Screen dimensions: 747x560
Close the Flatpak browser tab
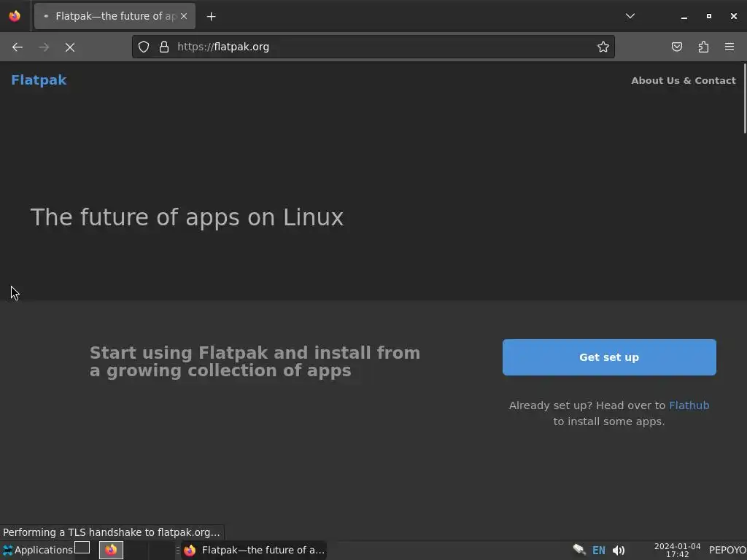pos(184,16)
